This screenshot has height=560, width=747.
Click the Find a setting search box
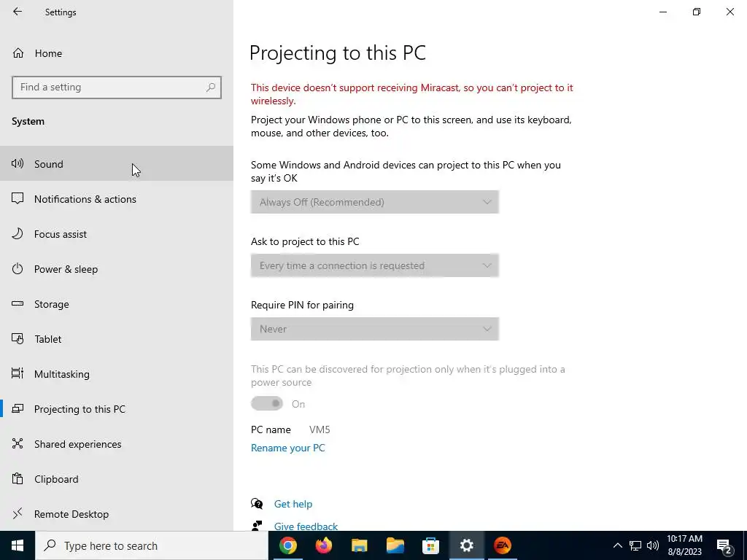tap(117, 87)
